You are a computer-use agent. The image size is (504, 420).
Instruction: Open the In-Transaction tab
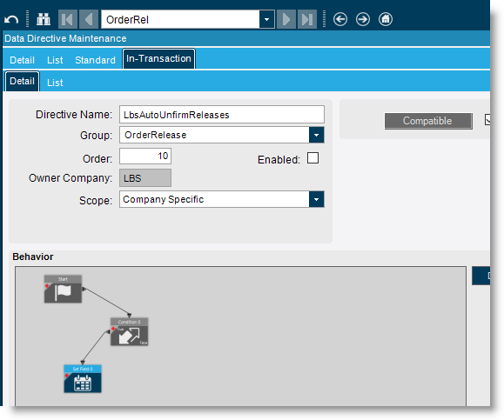(158, 59)
